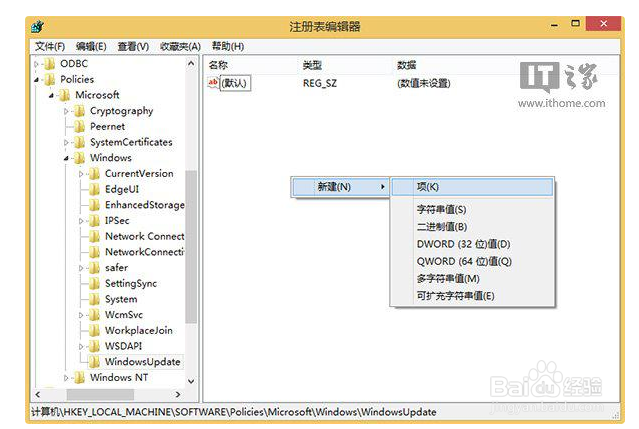Select the WindowsUpdate key label

[x=143, y=362]
